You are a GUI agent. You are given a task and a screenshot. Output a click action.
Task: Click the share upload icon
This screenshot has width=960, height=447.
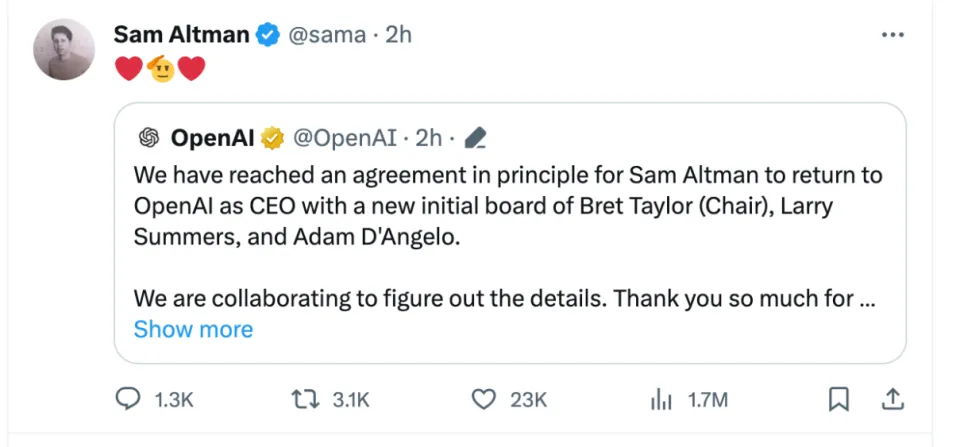tap(891, 400)
